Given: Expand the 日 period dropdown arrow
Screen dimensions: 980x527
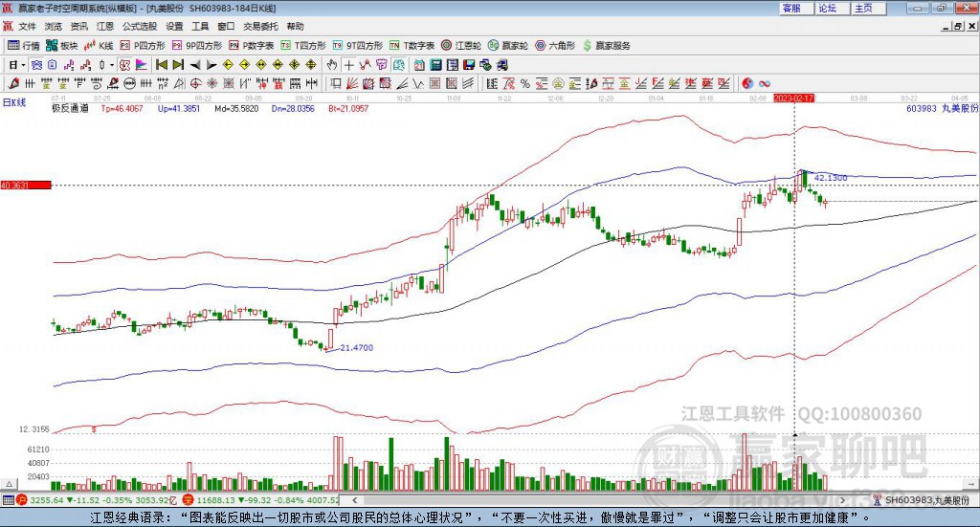Looking at the screenshot, I should [x=24, y=65].
